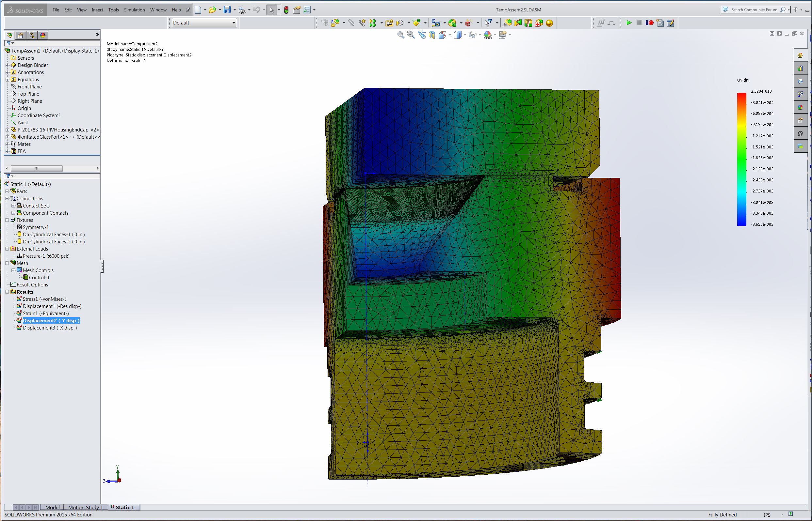
Task: Click the Open folder icon
Action: tap(212, 10)
